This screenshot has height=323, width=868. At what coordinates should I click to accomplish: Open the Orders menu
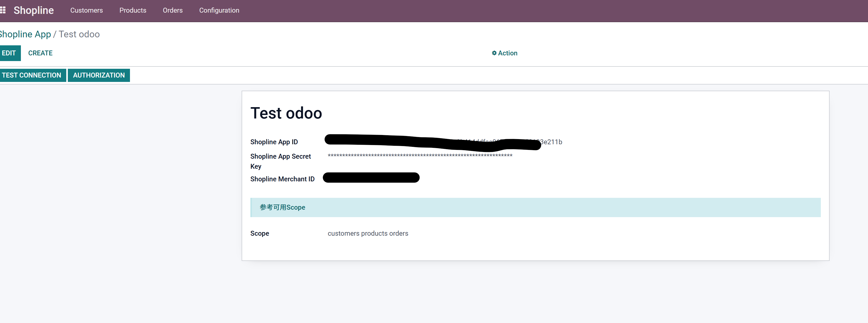(x=173, y=10)
